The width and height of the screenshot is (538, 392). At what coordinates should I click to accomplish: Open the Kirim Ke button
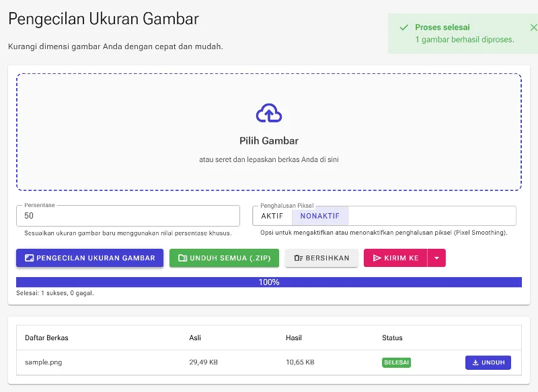pos(395,258)
